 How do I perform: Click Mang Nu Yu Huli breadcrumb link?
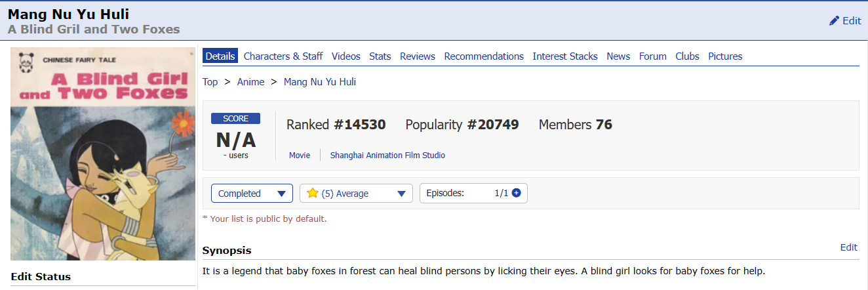point(320,82)
